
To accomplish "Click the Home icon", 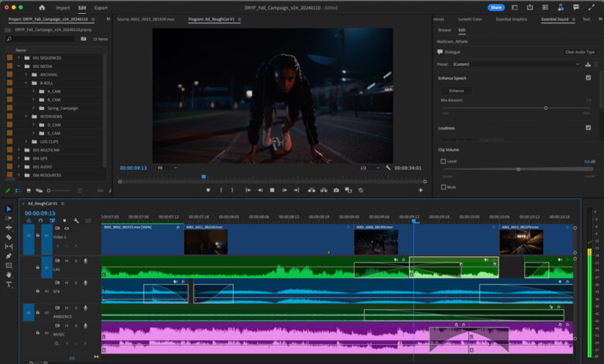I will click(42, 8).
